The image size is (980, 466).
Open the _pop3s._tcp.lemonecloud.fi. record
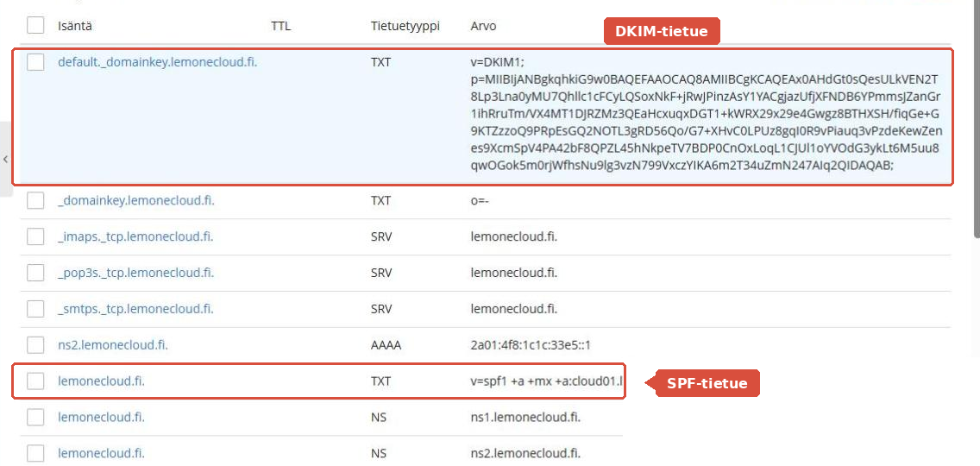tap(135, 273)
